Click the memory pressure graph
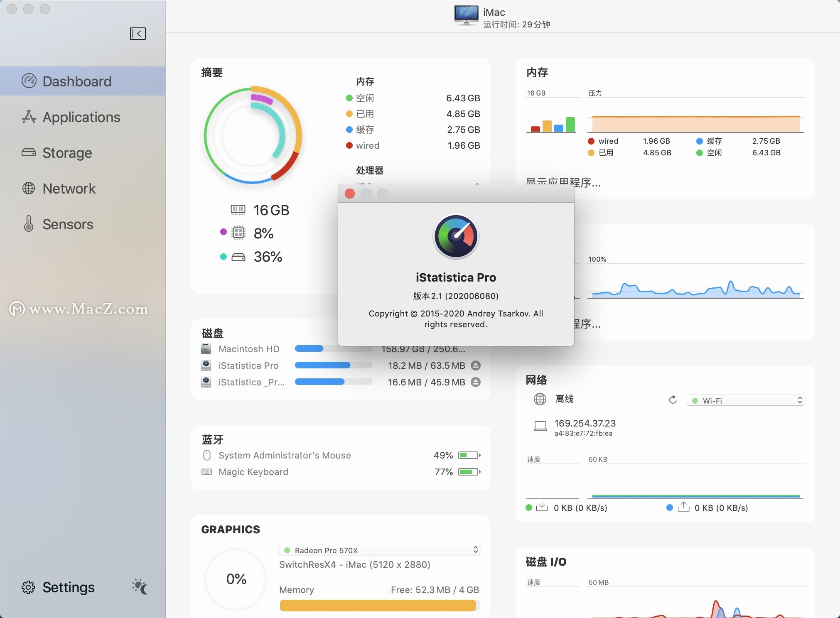This screenshot has width=840, height=618. [696, 124]
